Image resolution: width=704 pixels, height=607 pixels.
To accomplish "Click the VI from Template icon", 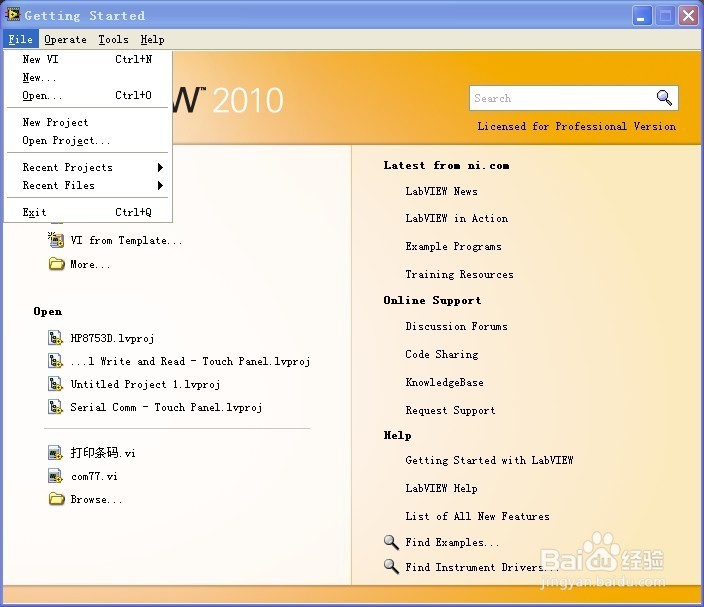I will pos(56,240).
